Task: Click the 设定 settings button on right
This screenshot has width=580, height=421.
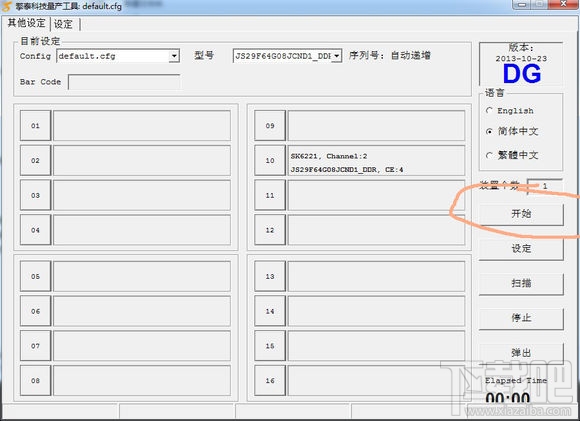Action: pos(521,249)
